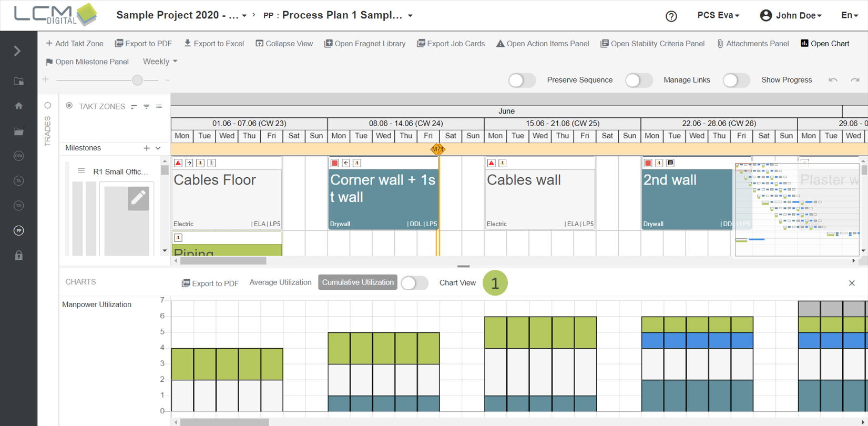Add a milestone with plus icon
Image resolution: width=868 pixels, height=426 pixels.
(147, 148)
